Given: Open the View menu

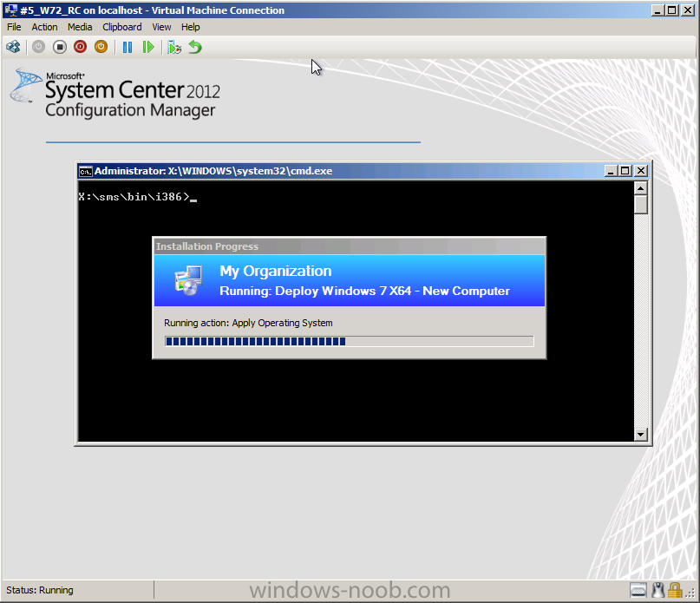Looking at the screenshot, I should tap(161, 27).
